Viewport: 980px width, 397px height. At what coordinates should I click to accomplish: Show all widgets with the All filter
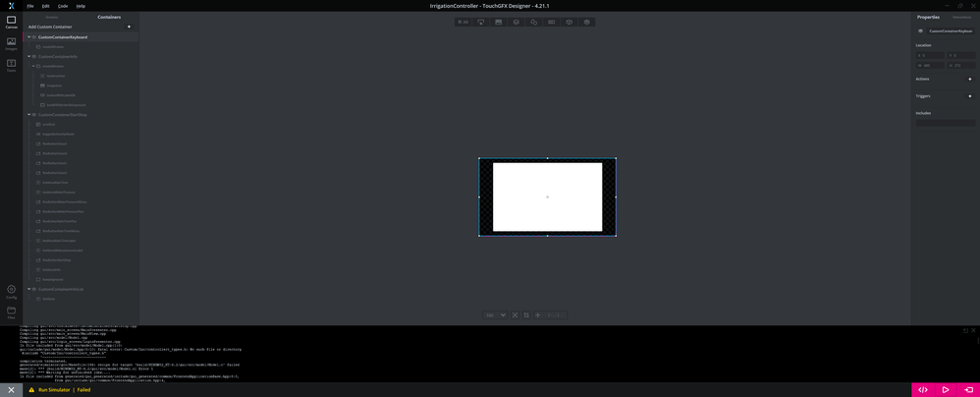tap(463, 22)
